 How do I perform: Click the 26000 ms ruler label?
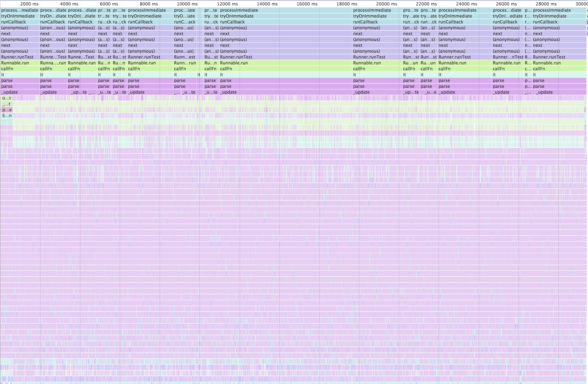pyautogui.click(x=506, y=4)
